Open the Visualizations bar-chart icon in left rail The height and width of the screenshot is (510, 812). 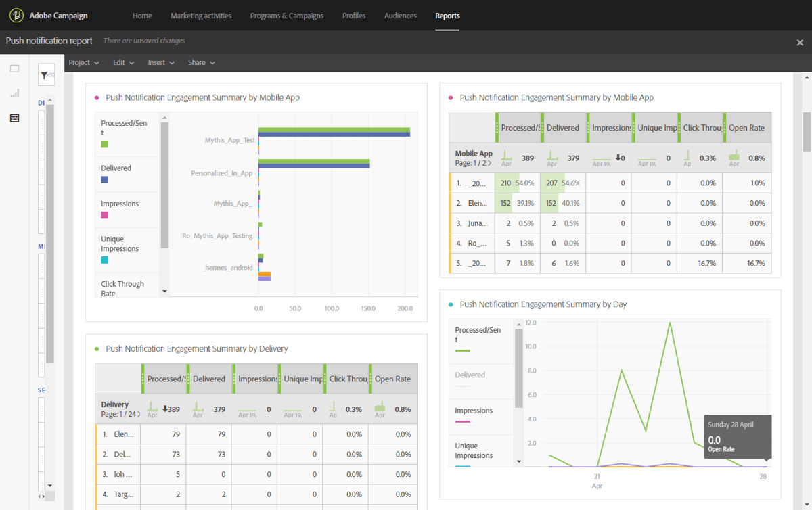click(14, 93)
